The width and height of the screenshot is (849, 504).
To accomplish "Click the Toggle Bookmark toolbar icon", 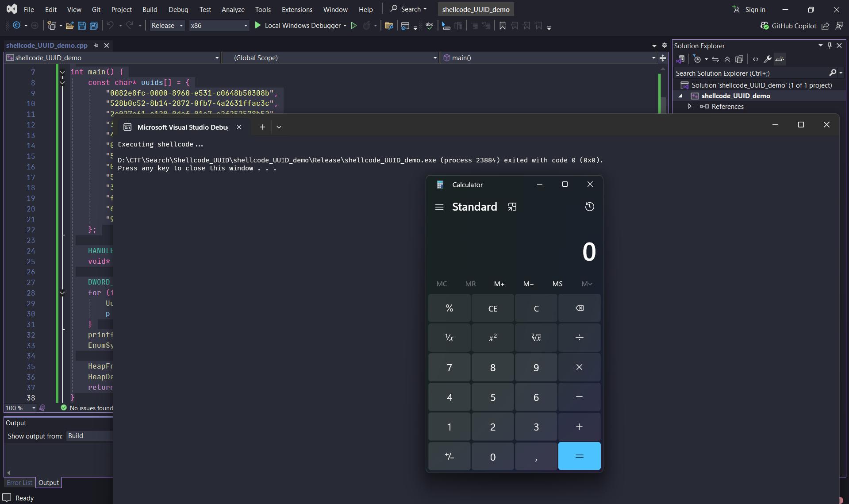I will [502, 26].
